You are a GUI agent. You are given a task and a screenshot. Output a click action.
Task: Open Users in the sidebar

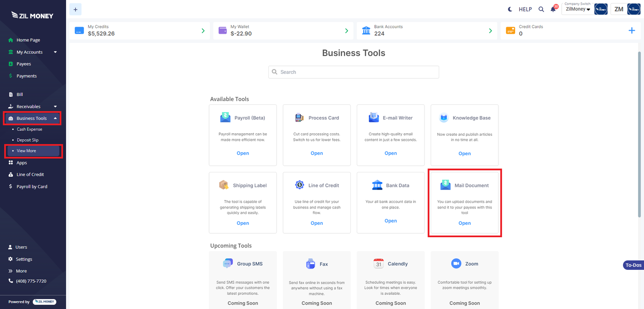[x=21, y=247]
